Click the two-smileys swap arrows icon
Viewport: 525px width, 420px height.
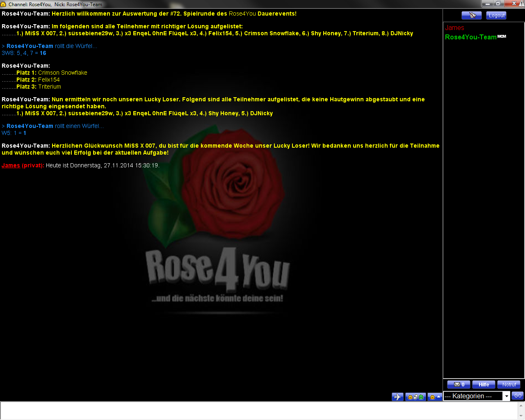(x=415, y=397)
